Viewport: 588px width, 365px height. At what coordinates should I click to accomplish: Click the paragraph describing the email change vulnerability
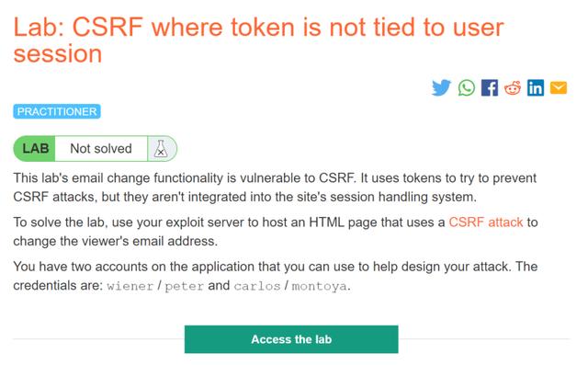click(x=275, y=188)
